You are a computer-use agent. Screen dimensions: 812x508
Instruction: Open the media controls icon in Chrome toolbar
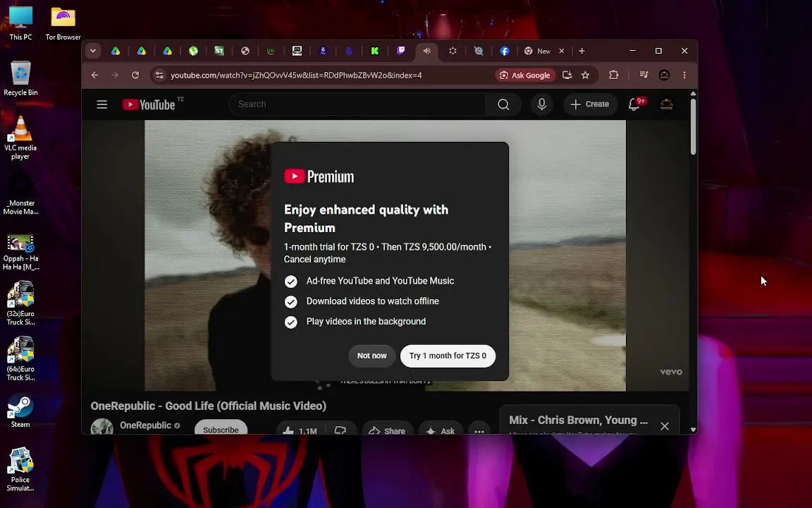tap(644, 75)
